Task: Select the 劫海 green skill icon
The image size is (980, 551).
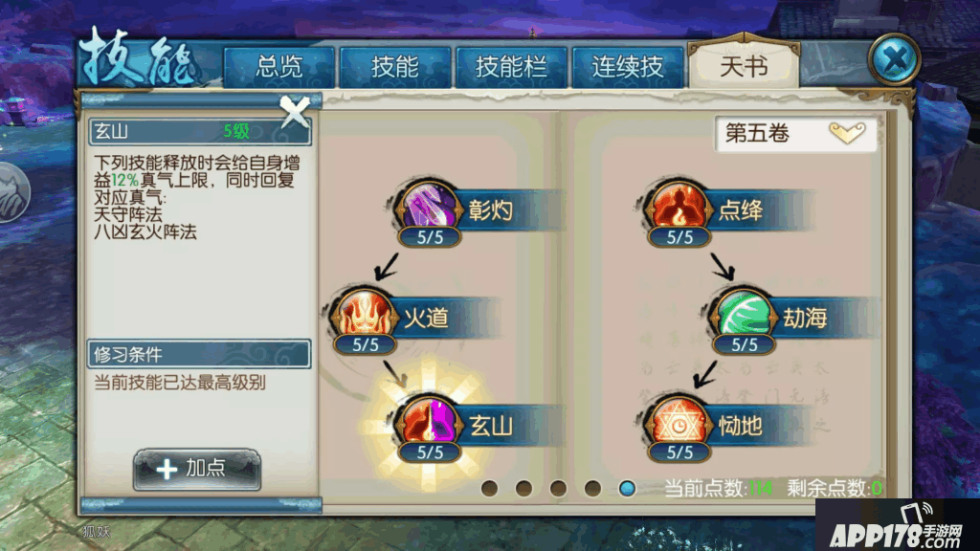Action: coord(743,315)
